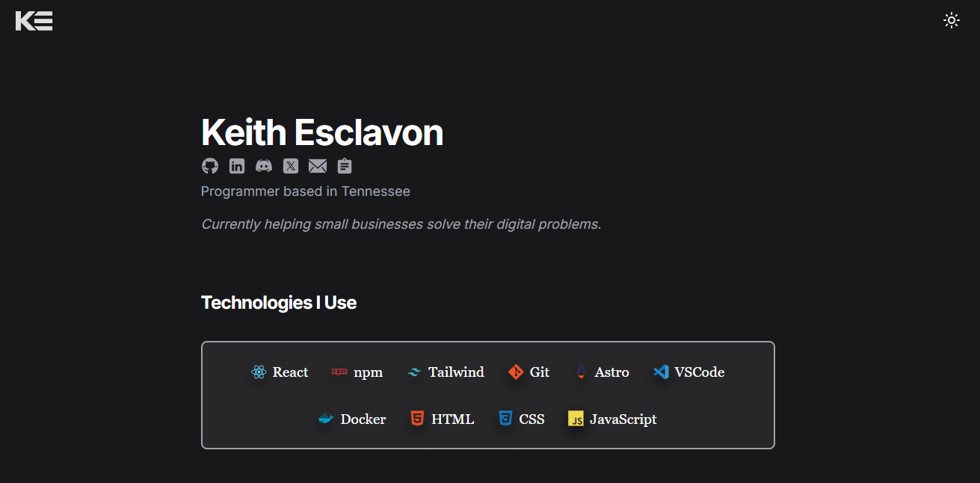Click the KE logo in header
The height and width of the screenshot is (483, 980).
[x=34, y=21]
